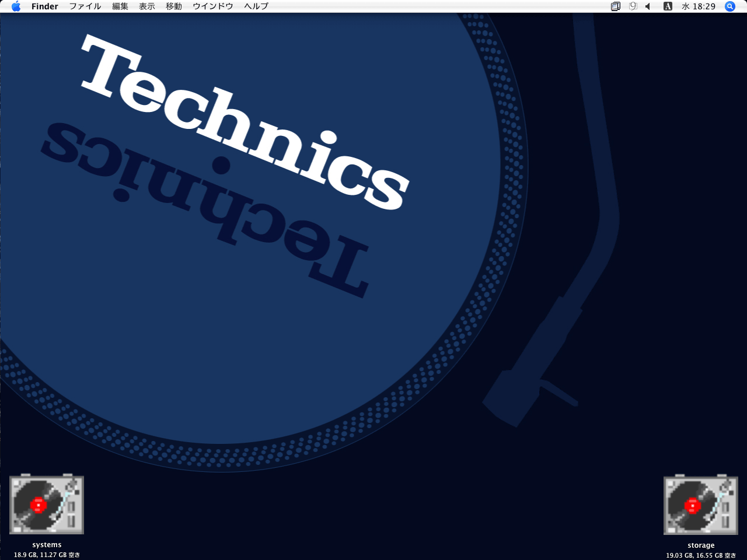Open the volume speaker menu
747x560 pixels.
(648, 6)
